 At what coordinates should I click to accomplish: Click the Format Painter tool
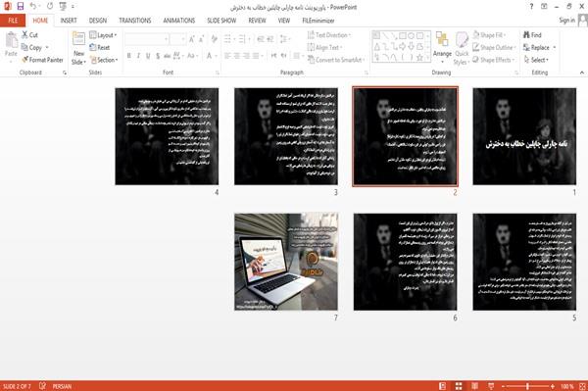pyautogui.click(x=42, y=60)
